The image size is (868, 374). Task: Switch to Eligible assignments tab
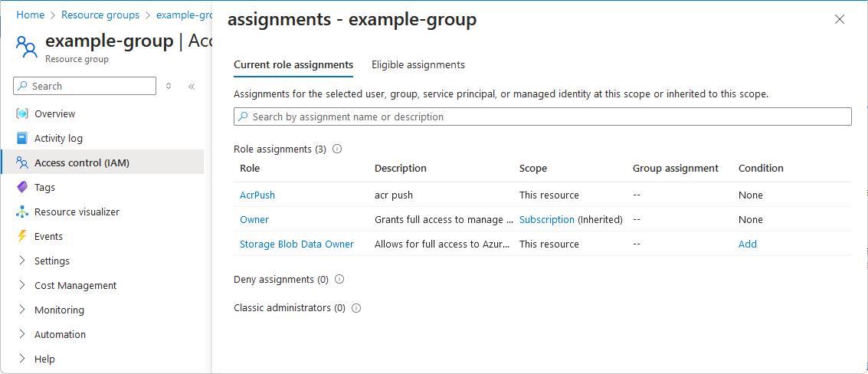418,65
